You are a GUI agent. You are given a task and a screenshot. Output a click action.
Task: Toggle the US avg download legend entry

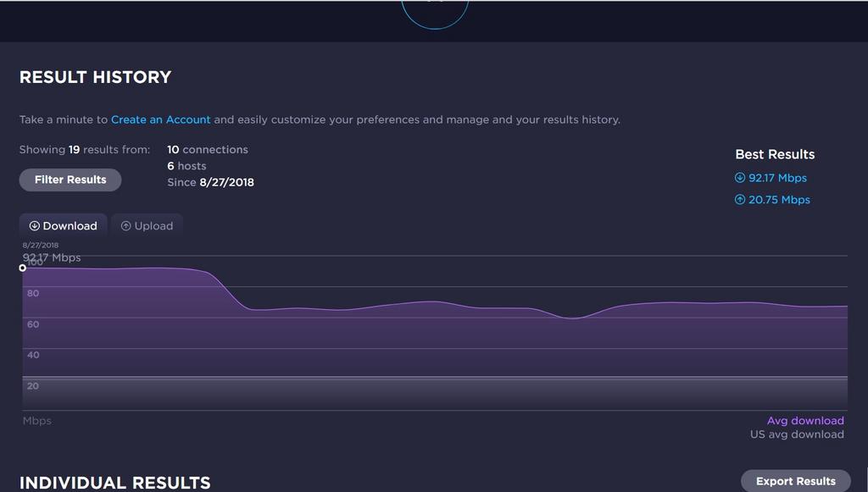(797, 434)
